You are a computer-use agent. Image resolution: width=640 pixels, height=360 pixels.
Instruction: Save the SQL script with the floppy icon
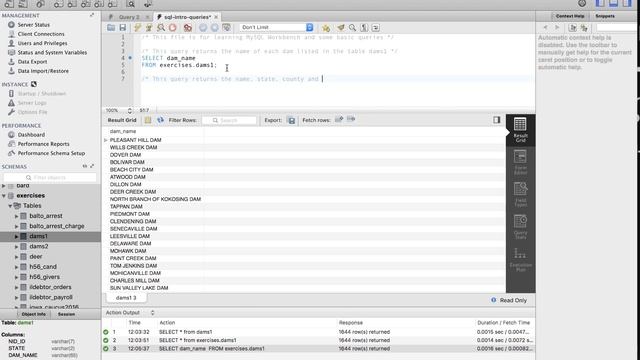click(x=122, y=27)
